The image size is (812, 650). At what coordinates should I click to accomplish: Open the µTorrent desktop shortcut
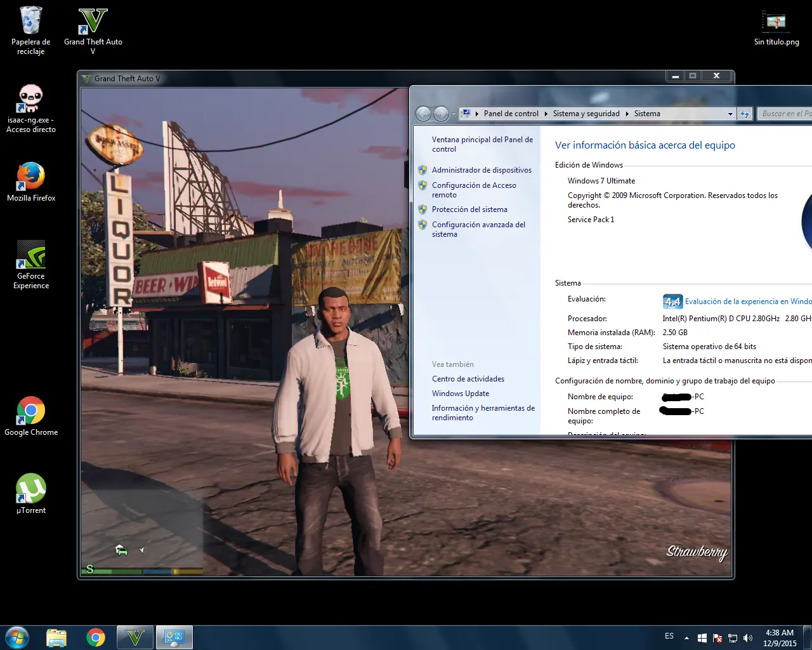pos(30,494)
